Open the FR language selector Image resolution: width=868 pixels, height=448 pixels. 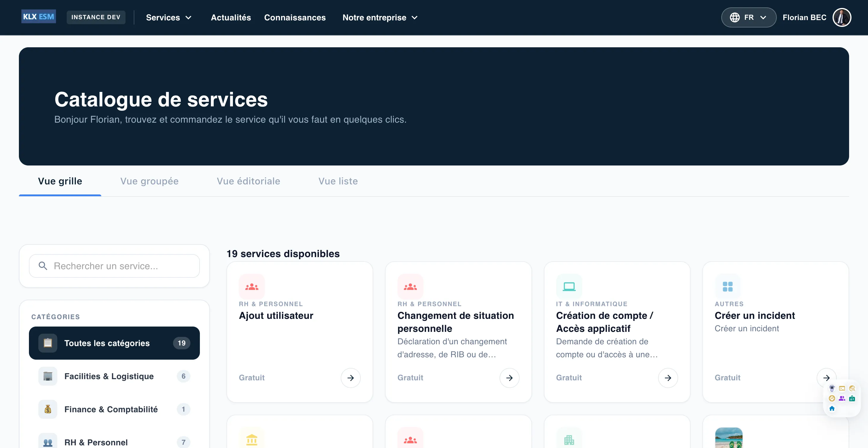tap(748, 17)
